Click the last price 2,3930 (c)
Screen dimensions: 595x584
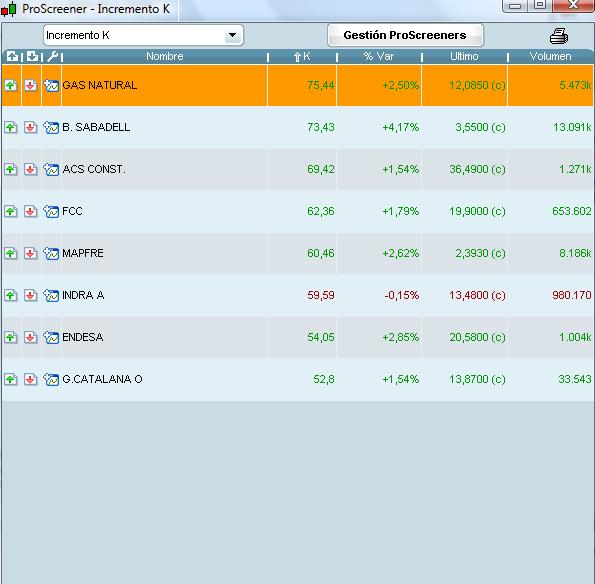pyautogui.click(x=480, y=253)
